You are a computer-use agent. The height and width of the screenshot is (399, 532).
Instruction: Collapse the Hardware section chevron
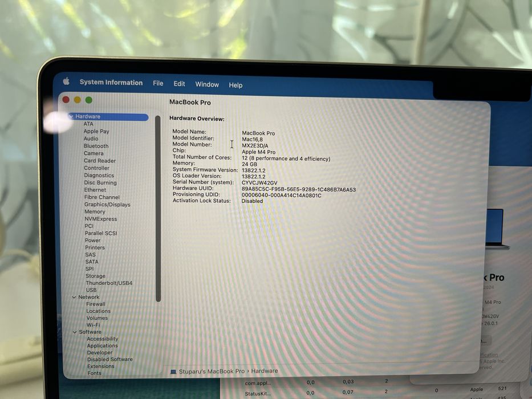tap(71, 116)
